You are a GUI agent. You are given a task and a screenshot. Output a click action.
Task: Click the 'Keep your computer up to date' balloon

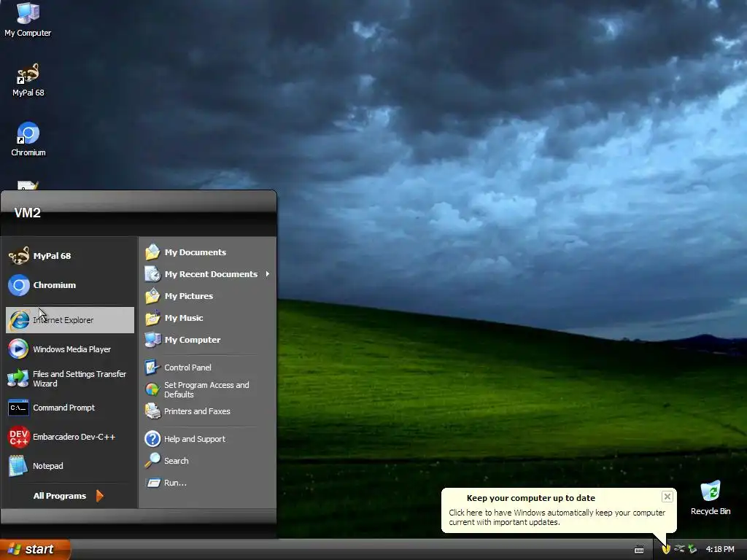[x=559, y=510]
